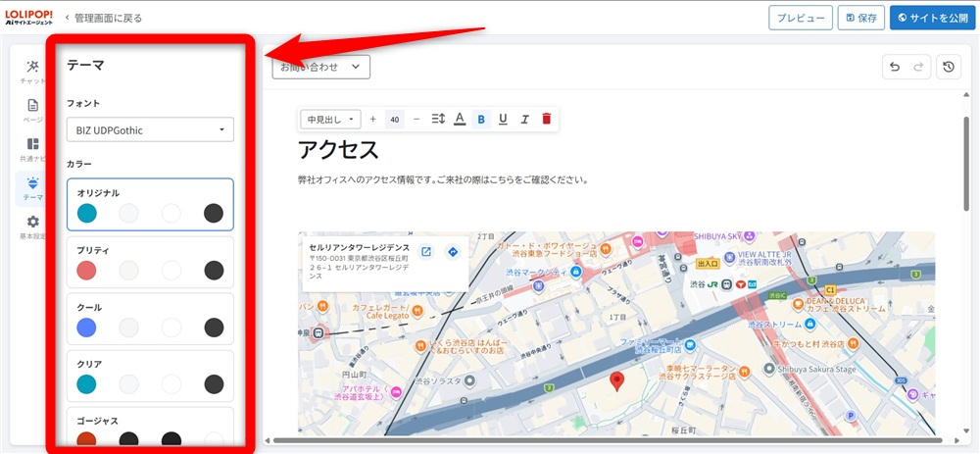
Task: Select the オリジナル color theme
Action: (x=150, y=205)
